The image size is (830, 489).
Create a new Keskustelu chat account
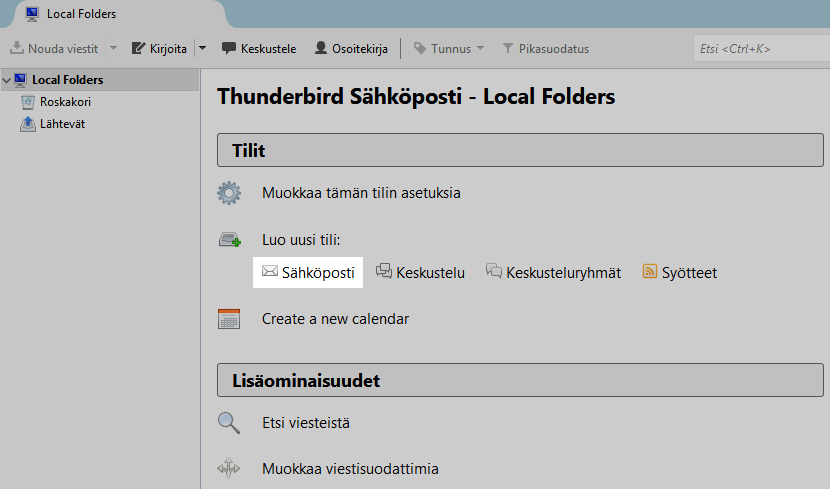click(x=420, y=273)
